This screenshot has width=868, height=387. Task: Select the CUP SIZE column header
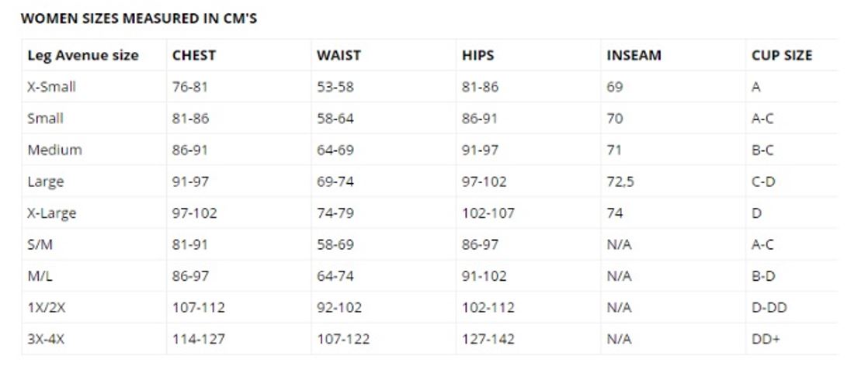pos(782,56)
